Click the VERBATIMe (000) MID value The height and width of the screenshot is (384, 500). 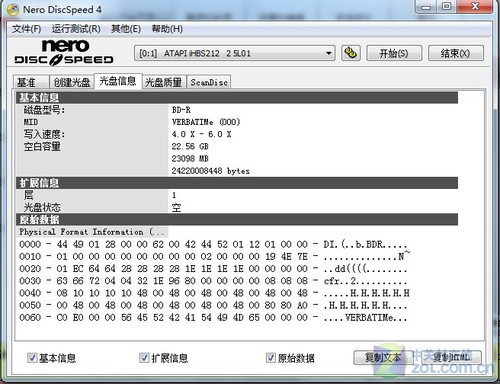[206, 122]
